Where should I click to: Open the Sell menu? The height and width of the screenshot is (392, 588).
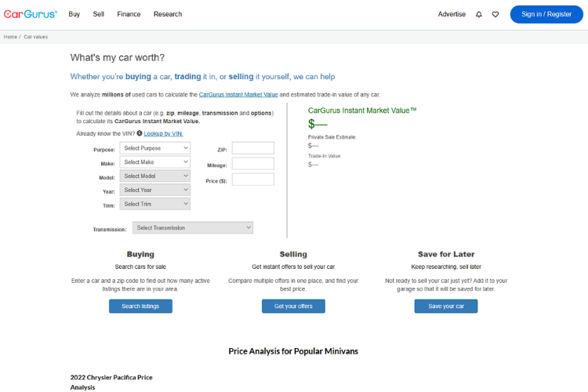pos(99,14)
